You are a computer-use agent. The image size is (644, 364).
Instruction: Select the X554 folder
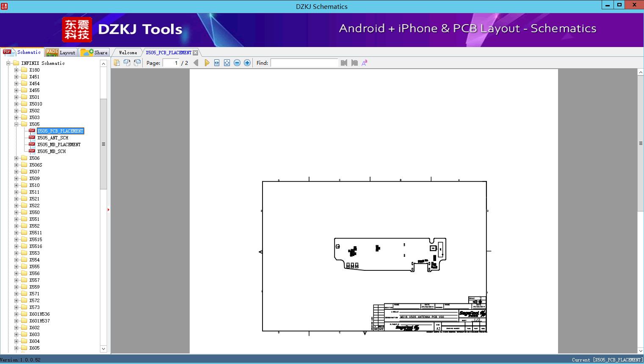pyautogui.click(x=34, y=260)
